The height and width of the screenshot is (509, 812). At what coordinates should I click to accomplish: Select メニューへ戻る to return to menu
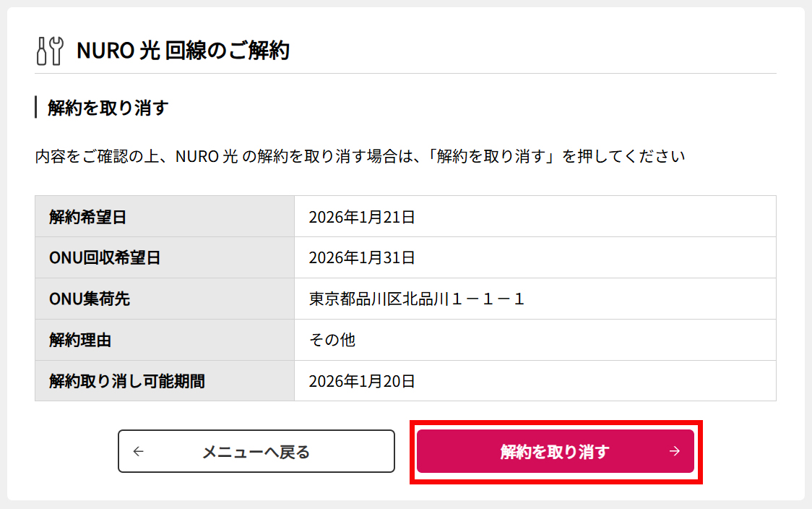tap(256, 450)
